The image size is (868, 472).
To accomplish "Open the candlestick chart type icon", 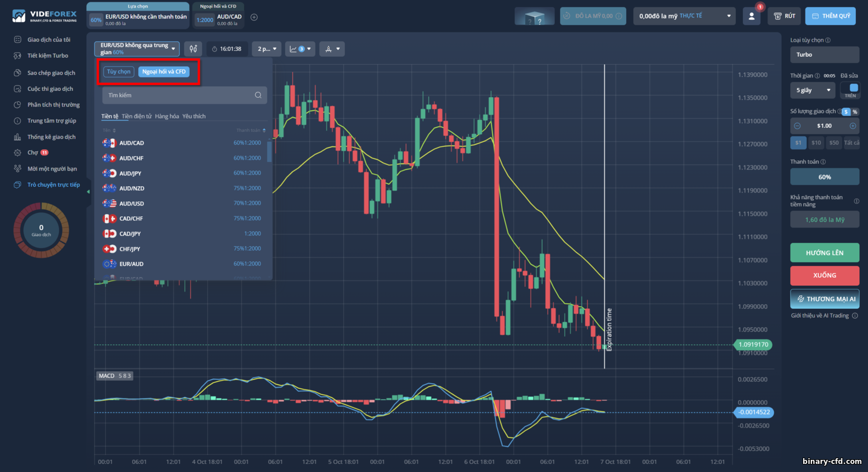I will click(x=193, y=49).
